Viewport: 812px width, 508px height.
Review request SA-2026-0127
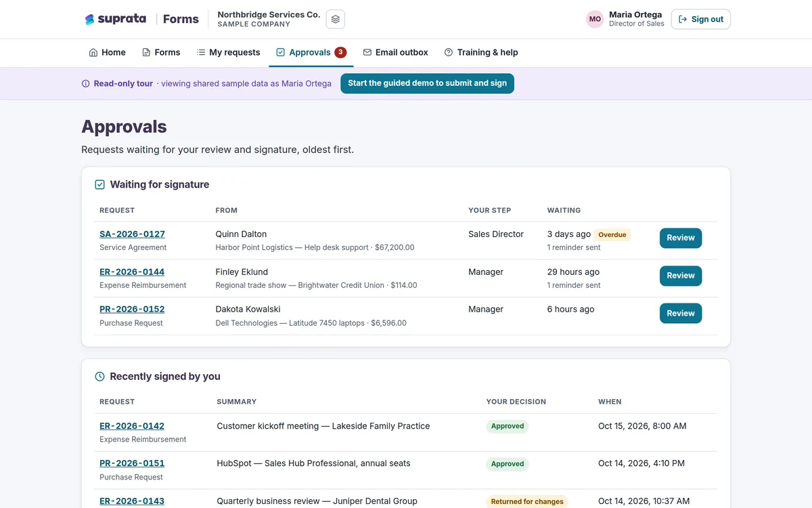tap(681, 238)
